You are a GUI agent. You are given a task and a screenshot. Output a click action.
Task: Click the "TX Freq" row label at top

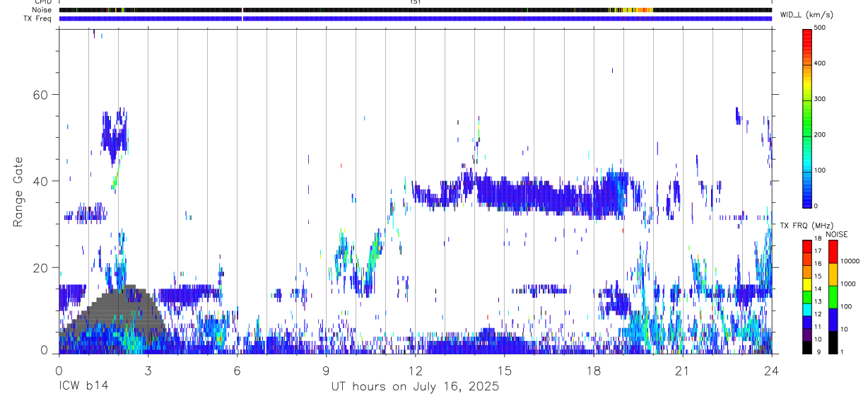tap(39, 18)
